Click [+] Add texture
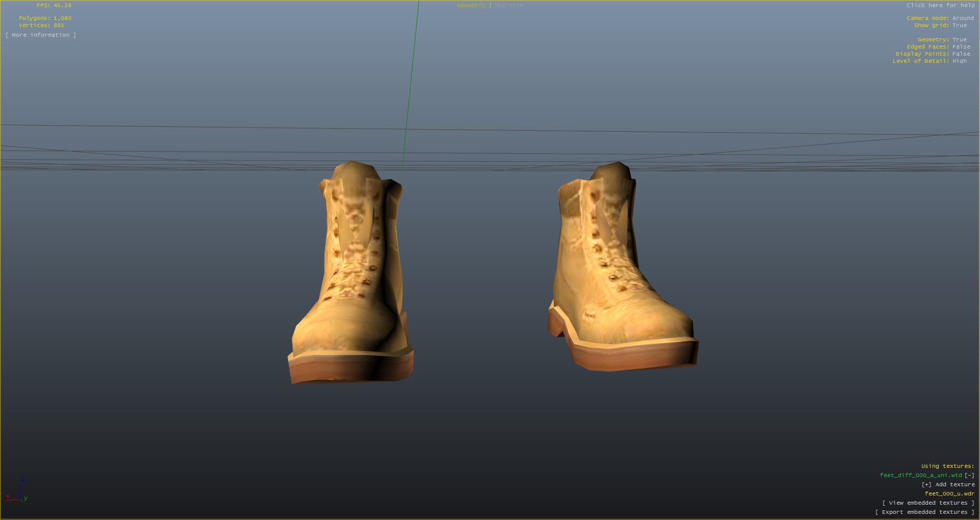980x520 pixels. (948, 484)
